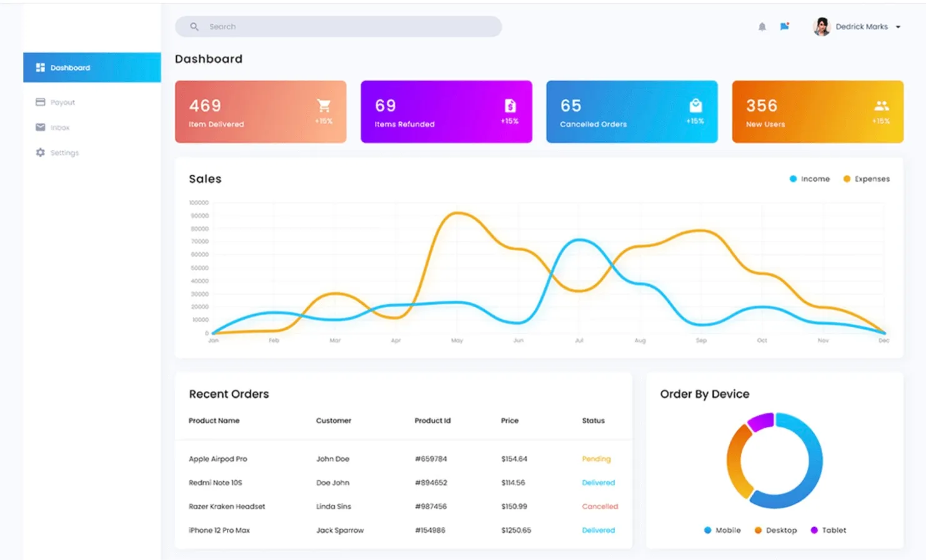Image resolution: width=926 pixels, height=560 pixels.
Task: Click the Settings gear icon in sidebar
Action: coord(41,152)
